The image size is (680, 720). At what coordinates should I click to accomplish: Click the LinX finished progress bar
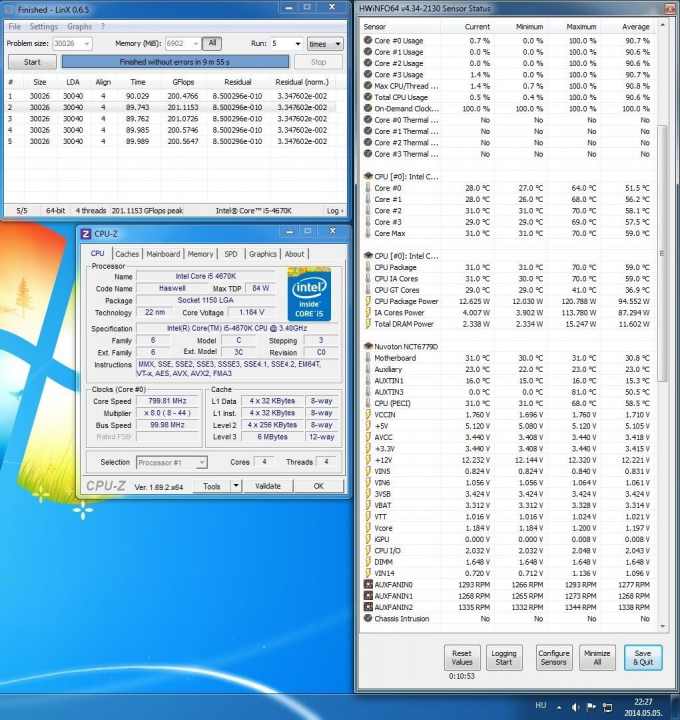(x=175, y=62)
